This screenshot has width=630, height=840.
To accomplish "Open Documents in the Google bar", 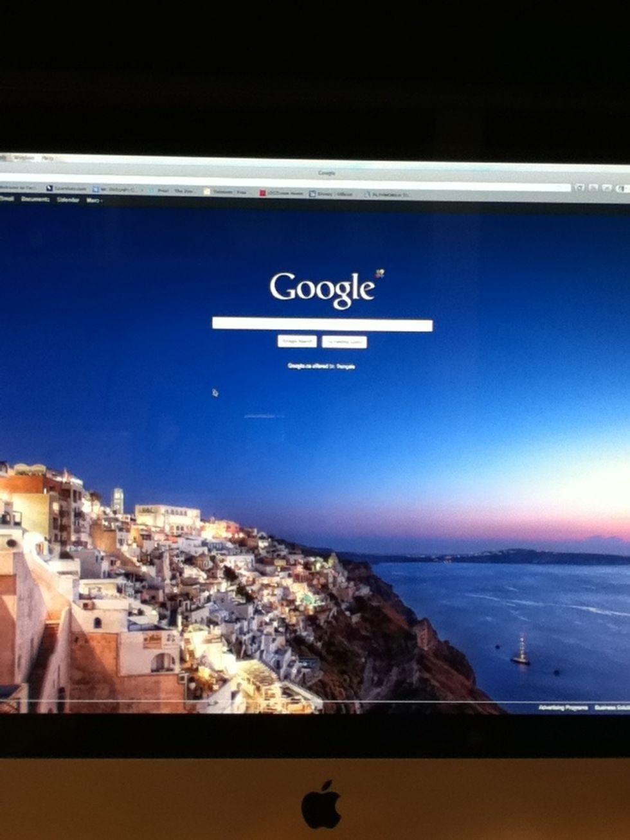I will pyautogui.click(x=35, y=199).
